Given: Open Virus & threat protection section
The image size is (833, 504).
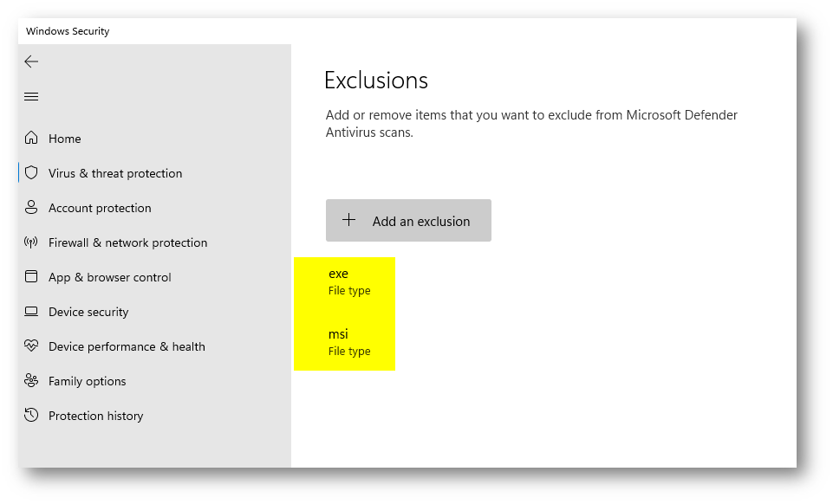Looking at the screenshot, I should point(115,173).
